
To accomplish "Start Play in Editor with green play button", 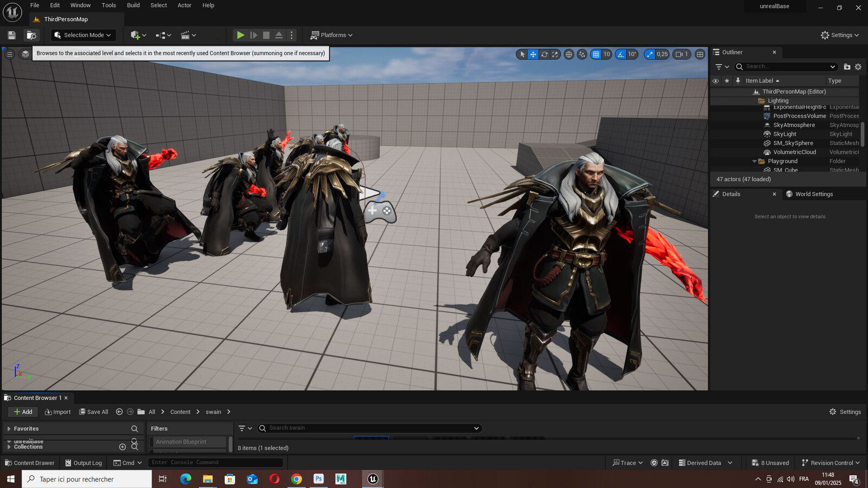I will pos(240,35).
